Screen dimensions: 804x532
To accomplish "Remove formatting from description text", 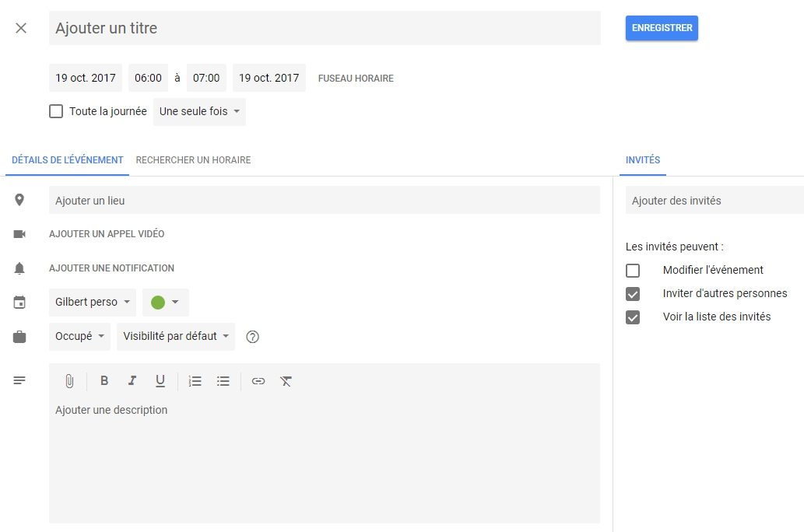I will click(x=286, y=381).
